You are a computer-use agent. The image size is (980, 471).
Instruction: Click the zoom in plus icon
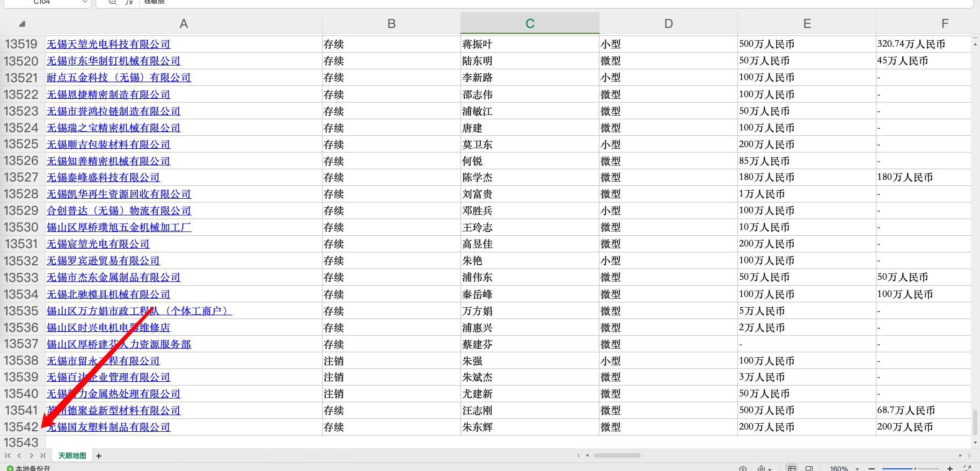coord(949,468)
